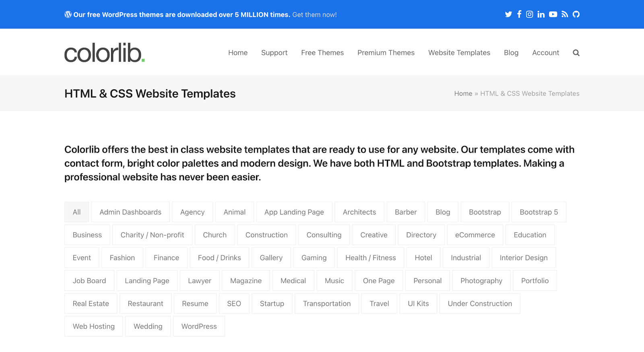Image resolution: width=644 pixels, height=352 pixels.
Task: Filter by Business category
Action: tap(87, 235)
